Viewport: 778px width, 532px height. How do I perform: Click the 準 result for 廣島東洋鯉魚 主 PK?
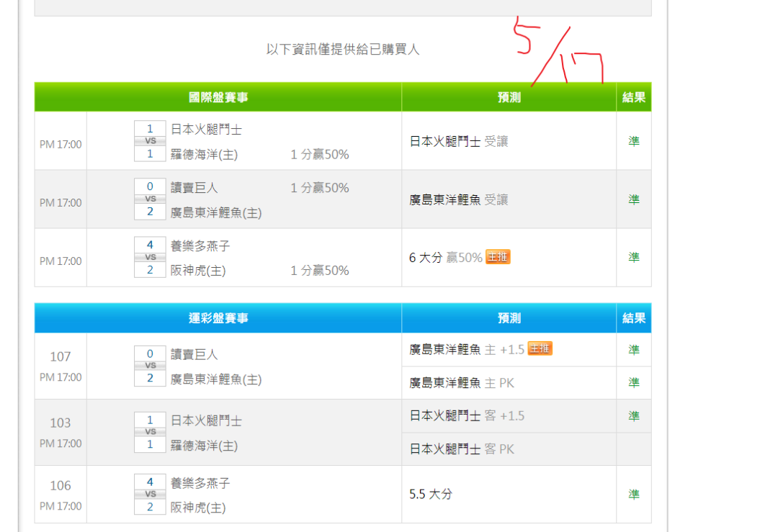click(634, 382)
